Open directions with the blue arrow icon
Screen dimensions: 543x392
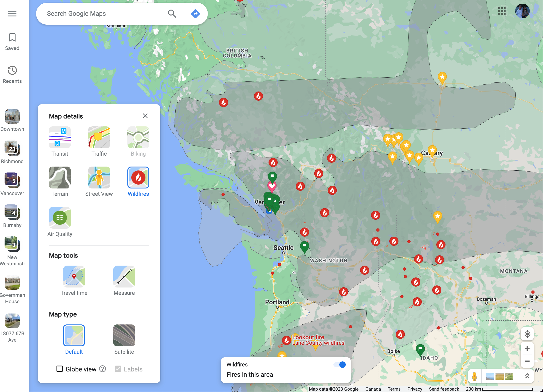coord(195,14)
